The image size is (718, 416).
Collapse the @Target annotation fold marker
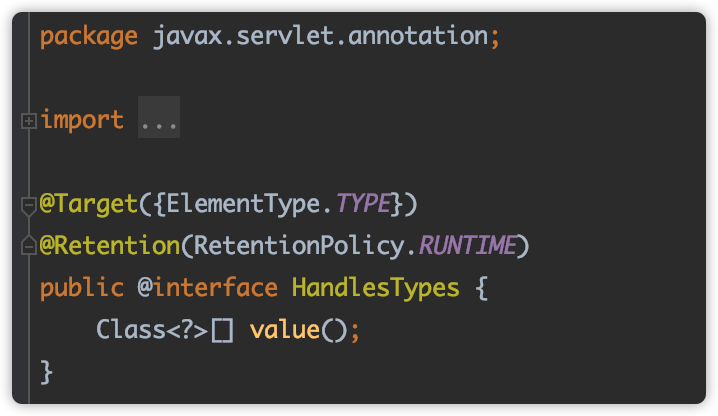pos(28,205)
